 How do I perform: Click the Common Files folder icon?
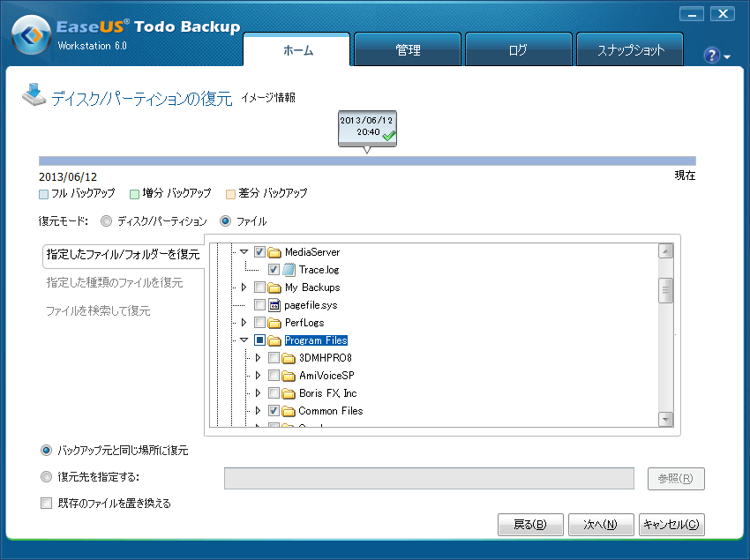click(289, 411)
